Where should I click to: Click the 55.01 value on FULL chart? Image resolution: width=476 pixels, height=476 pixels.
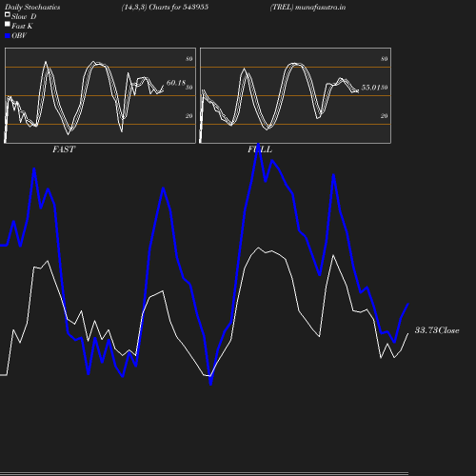pyautogui.click(x=370, y=88)
